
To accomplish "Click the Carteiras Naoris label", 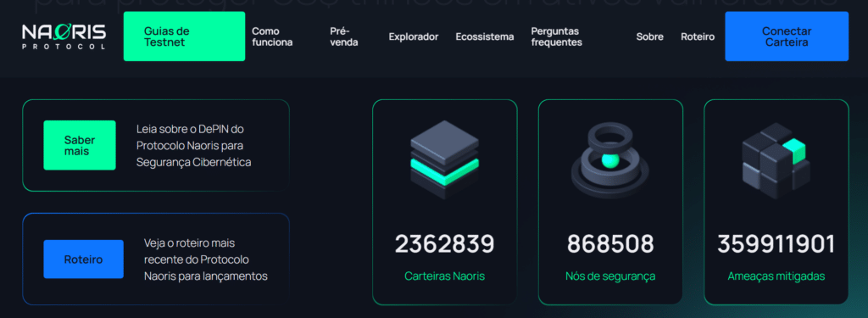I will (x=444, y=276).
